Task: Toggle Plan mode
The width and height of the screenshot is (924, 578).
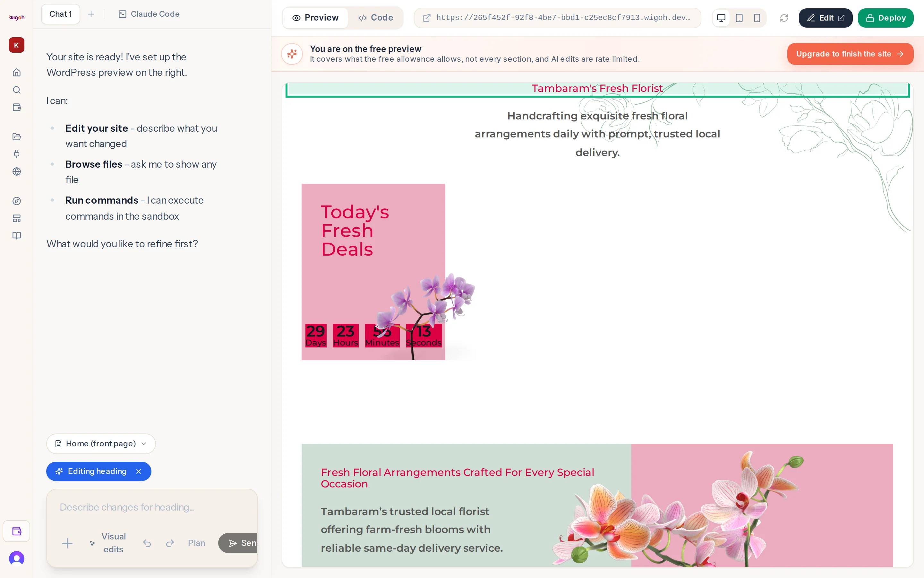Action: point(196,543)
